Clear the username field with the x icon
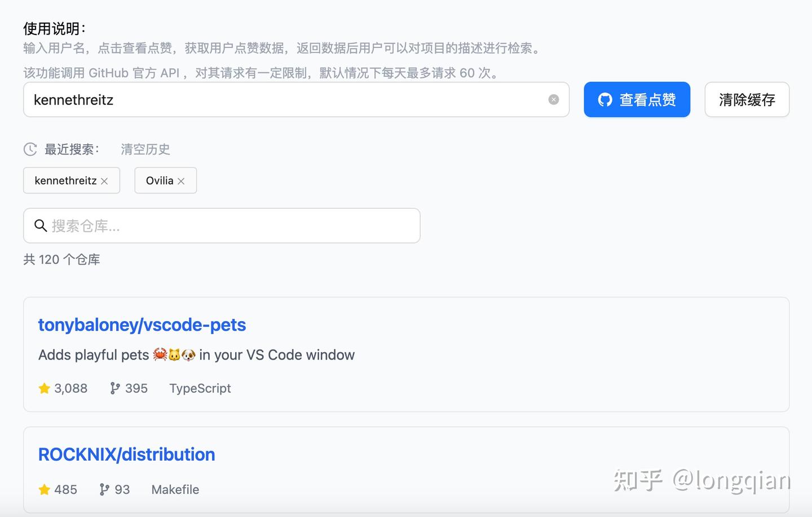This screenshot has height=517, width=812. 554,99
